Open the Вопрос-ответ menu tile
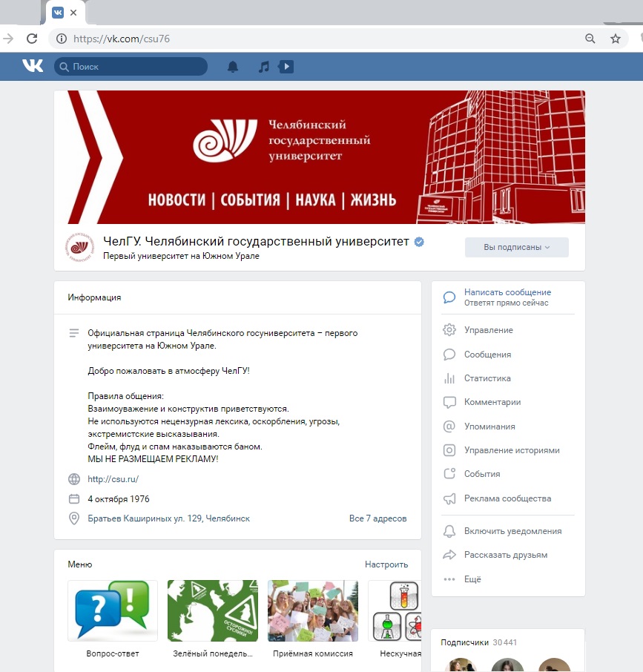 pyautogui.click(x=113, y=619)
